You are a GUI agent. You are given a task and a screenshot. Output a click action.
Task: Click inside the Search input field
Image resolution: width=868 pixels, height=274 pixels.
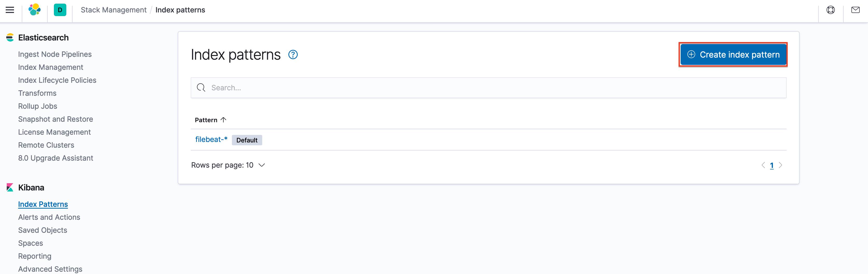click(404, 87)
